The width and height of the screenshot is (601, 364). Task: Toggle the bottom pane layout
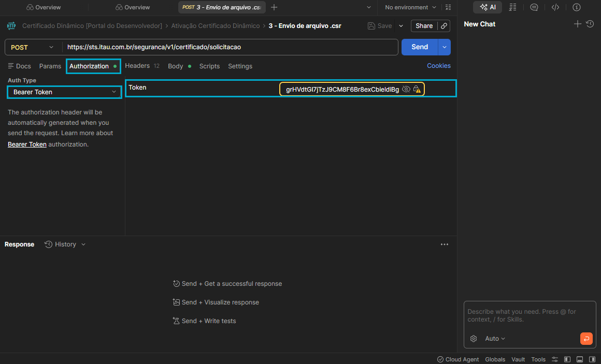tap(580, 359)
